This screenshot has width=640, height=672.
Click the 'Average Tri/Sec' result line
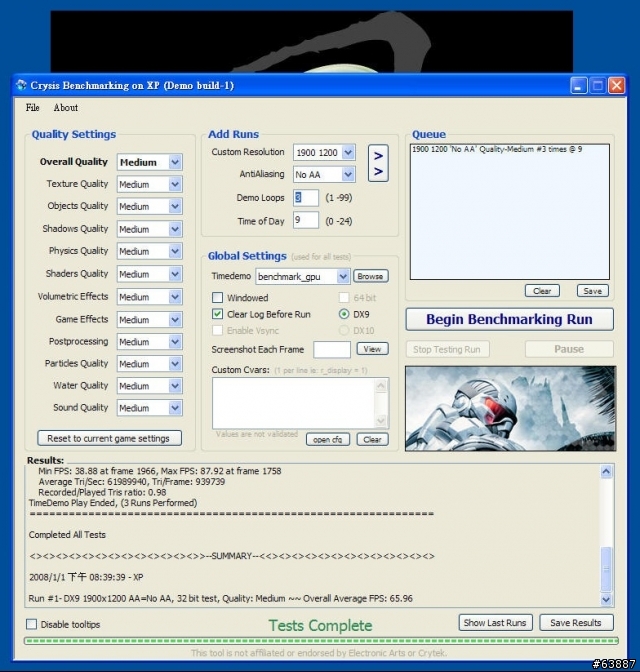[x=131, y=482]
